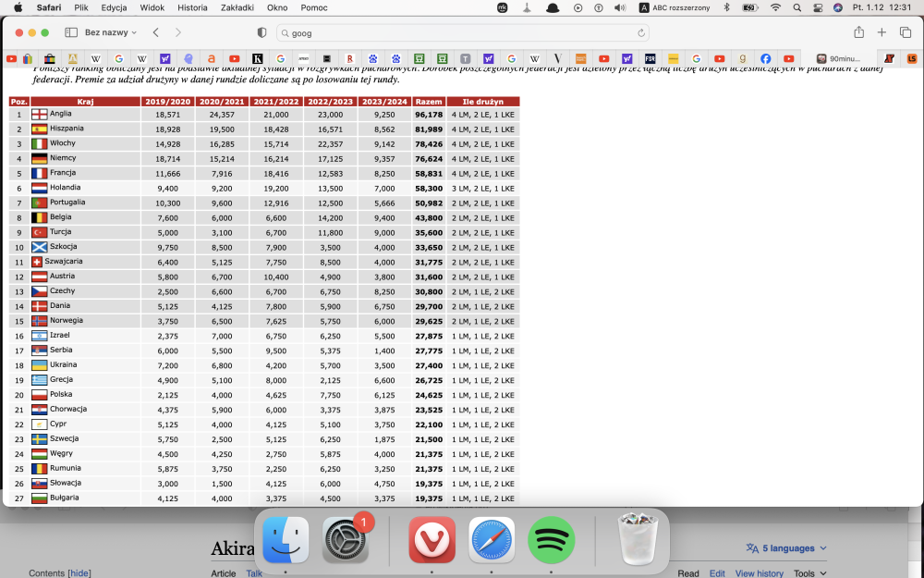This screenshot has width=924, height=578.
Task: Open Spotify from the Dock
Action: pos(552,540)
